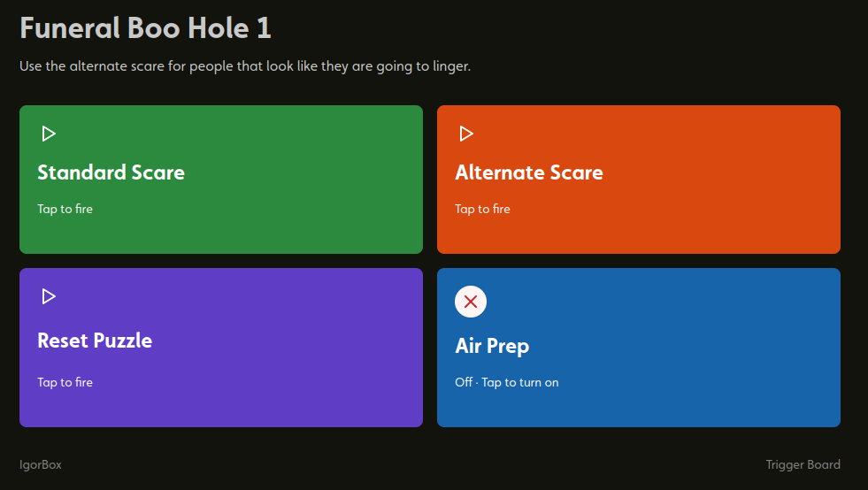The height and width of the screenshot is (490, 868).
Task: Click 'Tap to fire' under Alternate Scare
Action: pos(482,209)
